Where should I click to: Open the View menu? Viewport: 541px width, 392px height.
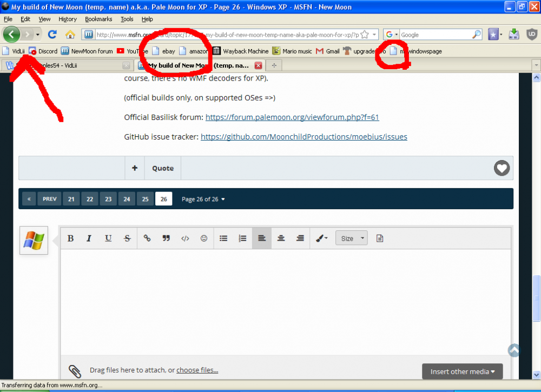[x=44, y=19]
